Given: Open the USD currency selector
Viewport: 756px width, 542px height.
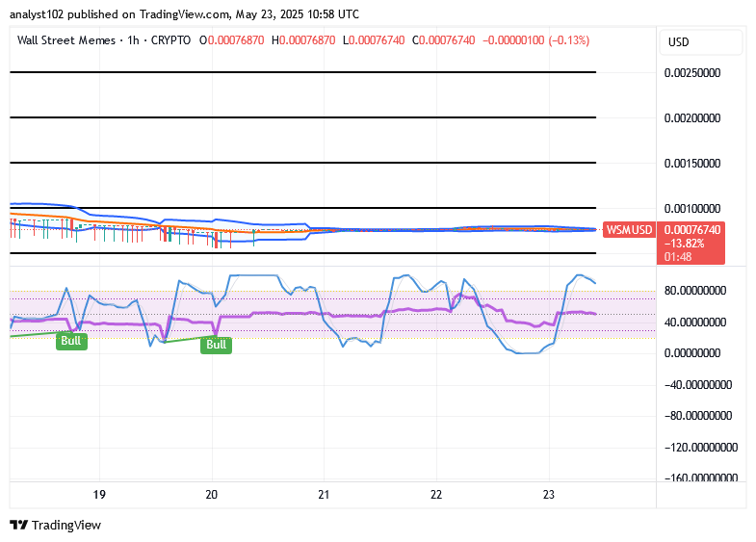Looking at the screenshot, I should (700, 42).
